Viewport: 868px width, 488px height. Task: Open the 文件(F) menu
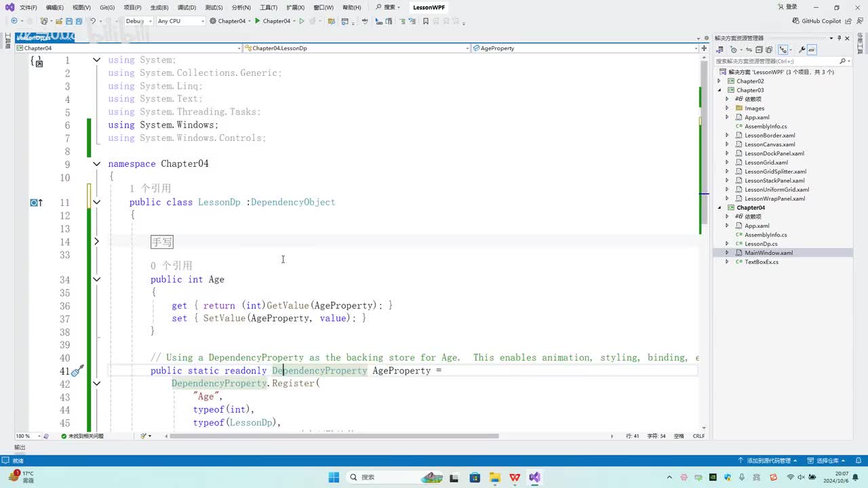28,7
